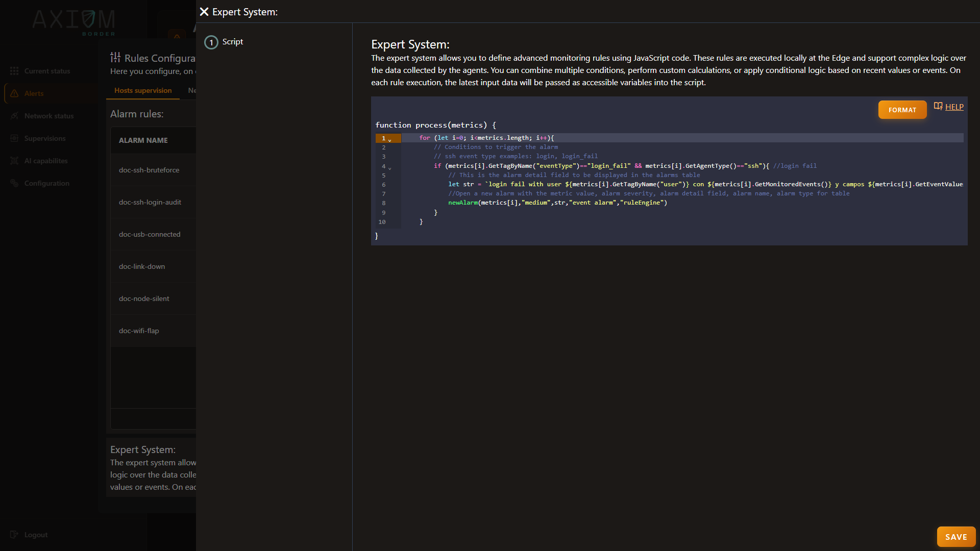The image size is (980, 551).
Task: Click the Logout label
Action: (36, 535)
